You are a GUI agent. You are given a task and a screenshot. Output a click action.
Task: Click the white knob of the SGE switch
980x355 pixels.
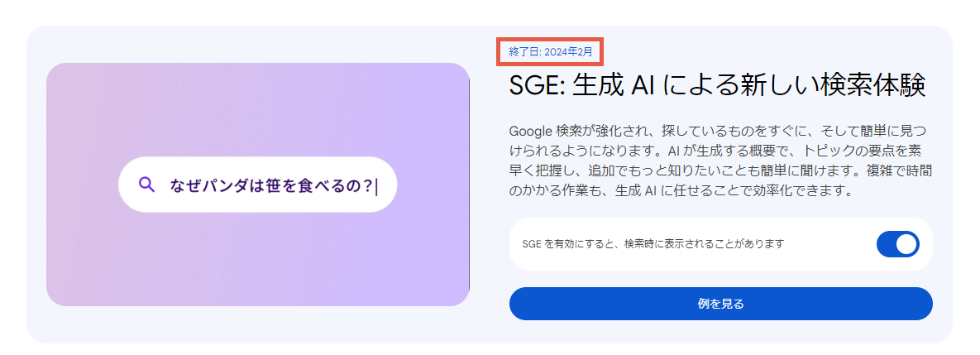pyautogui.click(x=907, y=244)
